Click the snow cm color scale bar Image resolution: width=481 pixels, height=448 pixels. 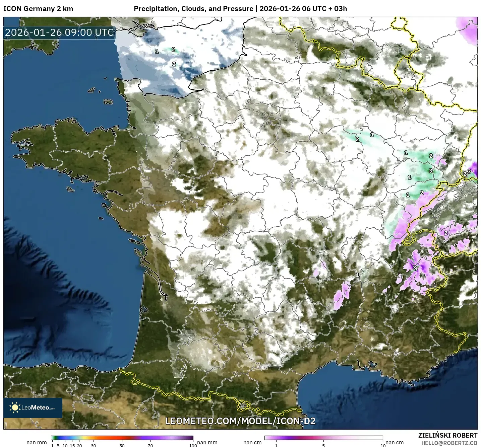tap(323, 438)
